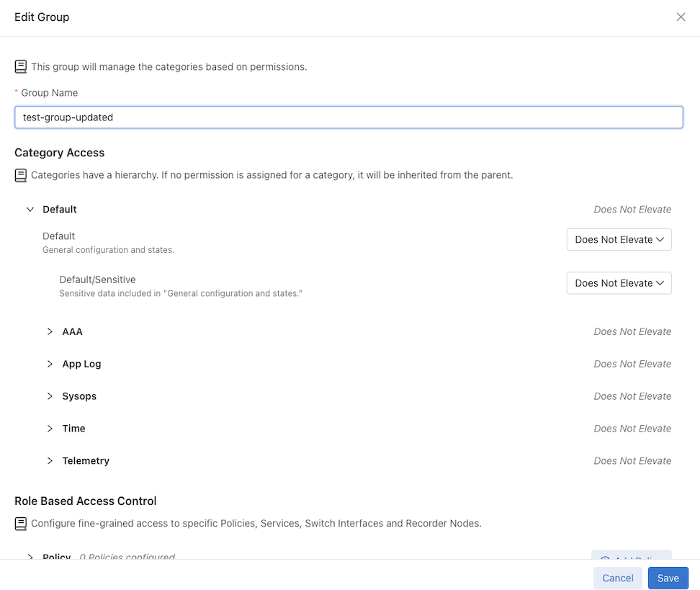Click the book icon beside RBAC description

coord(21,524)
